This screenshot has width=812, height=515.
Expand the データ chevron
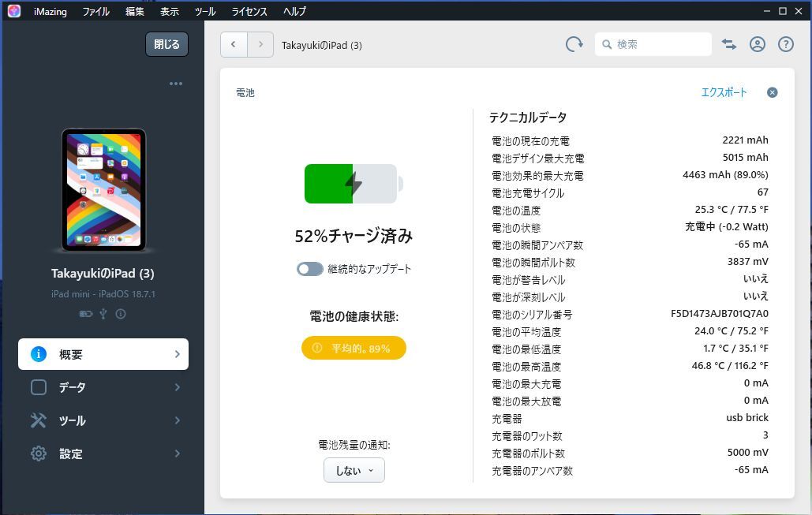177,387
